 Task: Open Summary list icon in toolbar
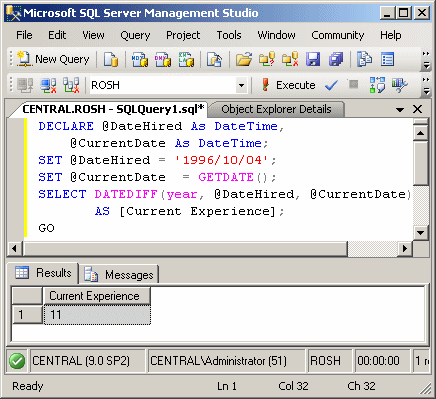tap(387, 59)
